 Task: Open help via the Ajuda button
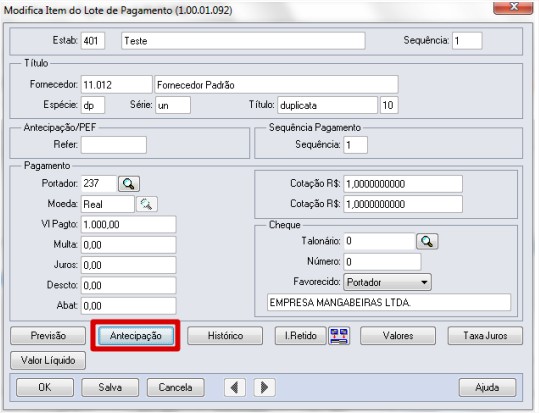(x=487, y=388)
